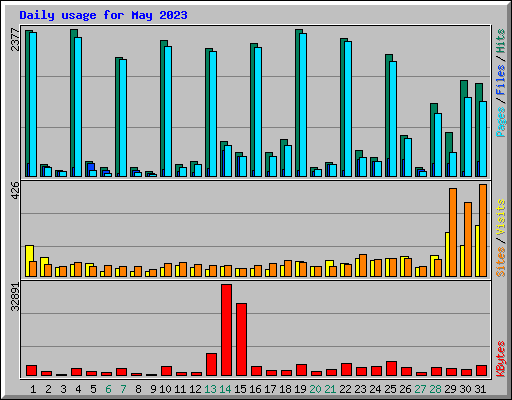Select day 7 weekend label
This screenshot has height=400, width=512.
click(123, 389)
